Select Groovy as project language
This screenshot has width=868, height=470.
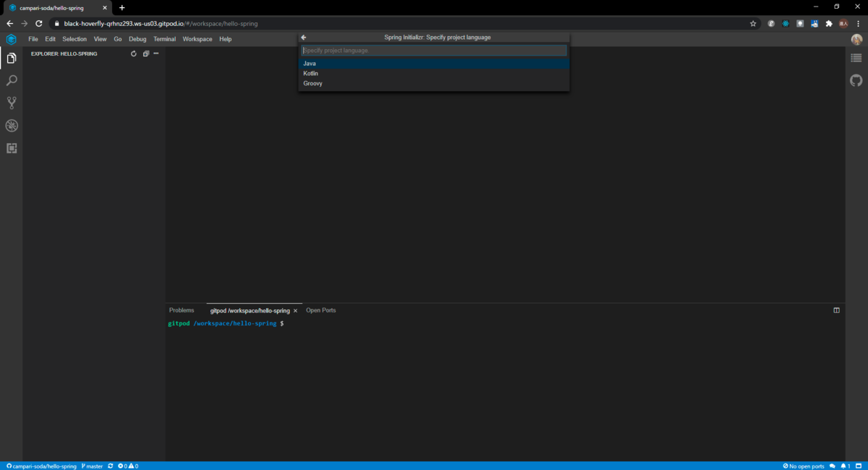coord(434,84)
